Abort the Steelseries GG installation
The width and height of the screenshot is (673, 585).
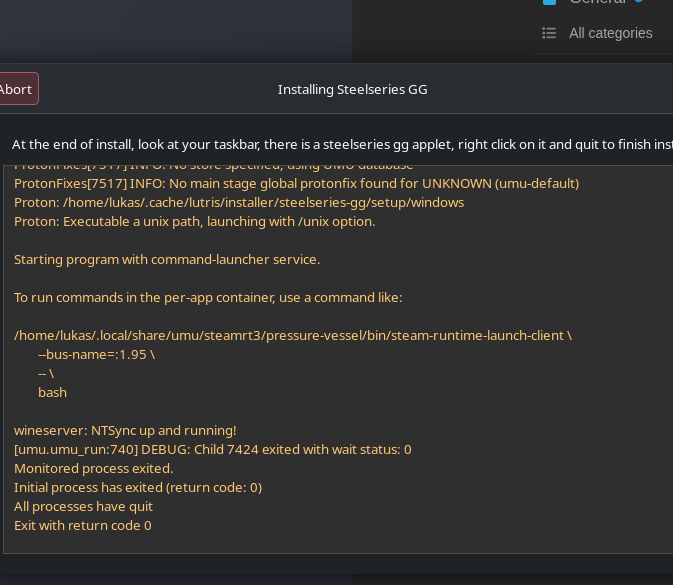point(16,89)
